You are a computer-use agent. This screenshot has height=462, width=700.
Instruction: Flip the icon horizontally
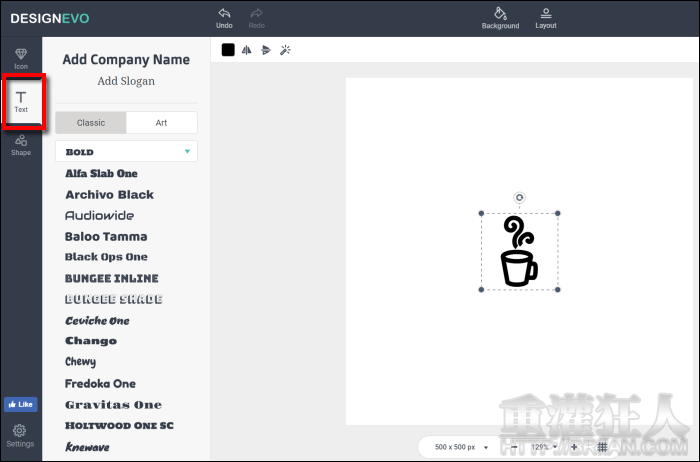pos(246,50)
